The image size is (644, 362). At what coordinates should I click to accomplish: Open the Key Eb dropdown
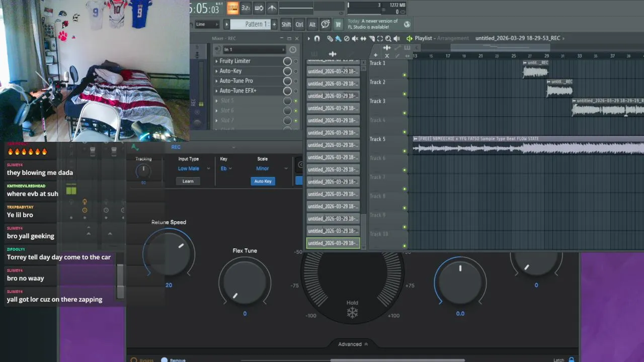(x=226, y=168)
